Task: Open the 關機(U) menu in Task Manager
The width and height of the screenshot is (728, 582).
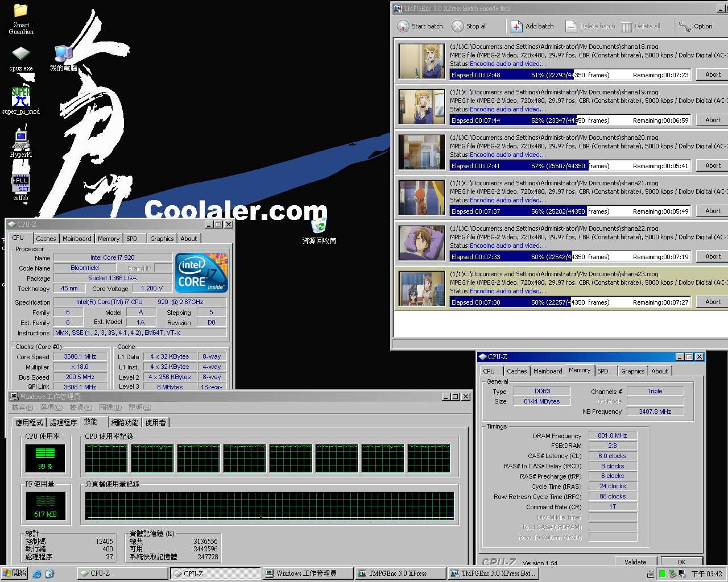Action: [110, 408]
